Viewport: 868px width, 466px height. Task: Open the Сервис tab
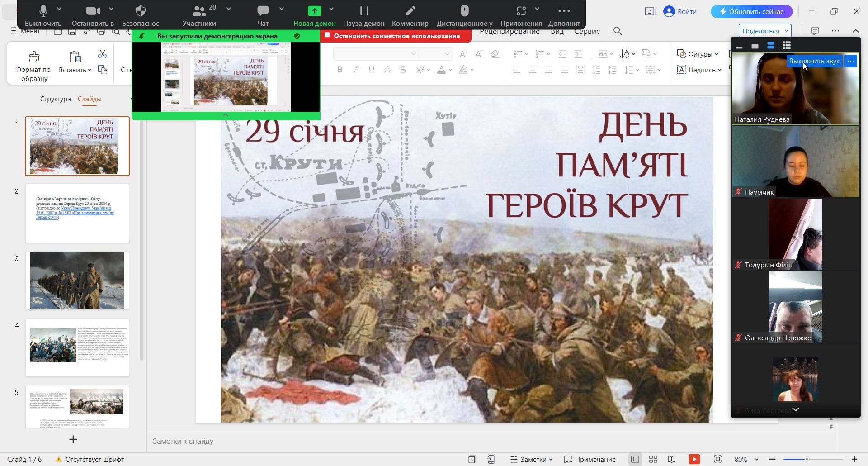point(587,31)
